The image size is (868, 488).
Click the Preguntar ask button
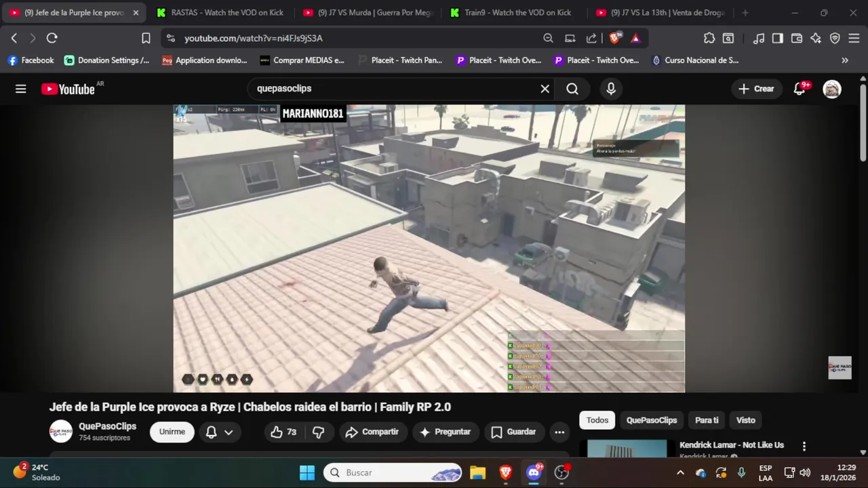pos(446,432)
